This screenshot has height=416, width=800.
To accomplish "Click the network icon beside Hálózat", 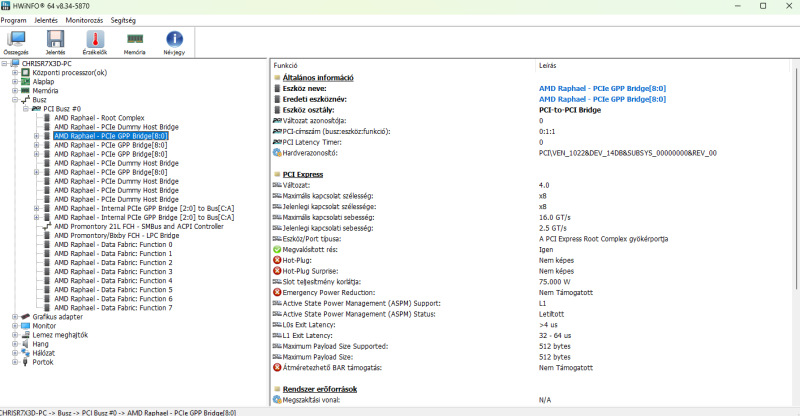I will 26,353.
